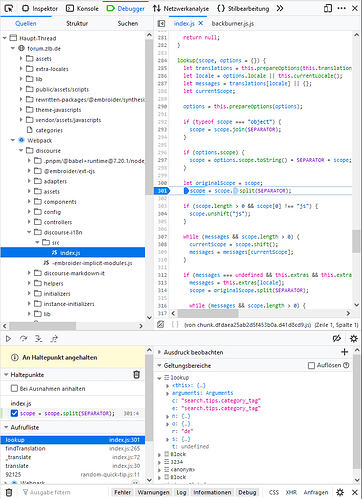Open the devtools three-dot menu

pyautogui.click(x=342, y=8)
